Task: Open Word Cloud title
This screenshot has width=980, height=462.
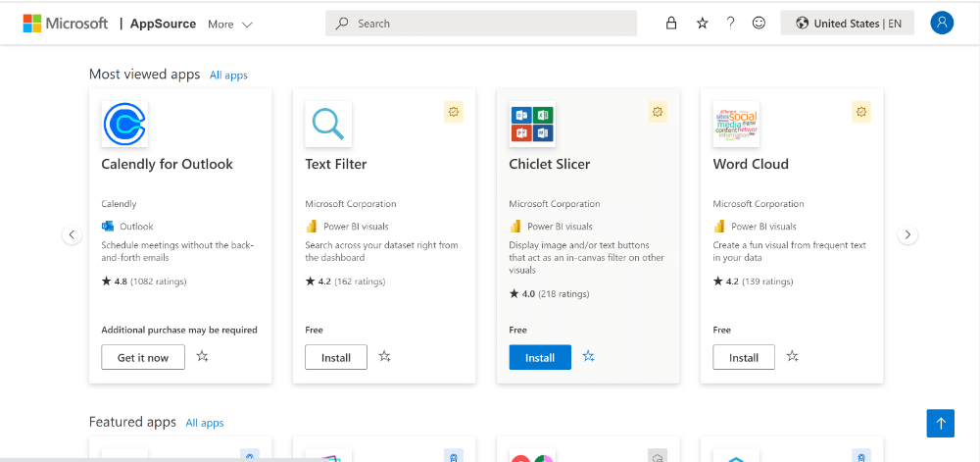Action: (751, 164)
